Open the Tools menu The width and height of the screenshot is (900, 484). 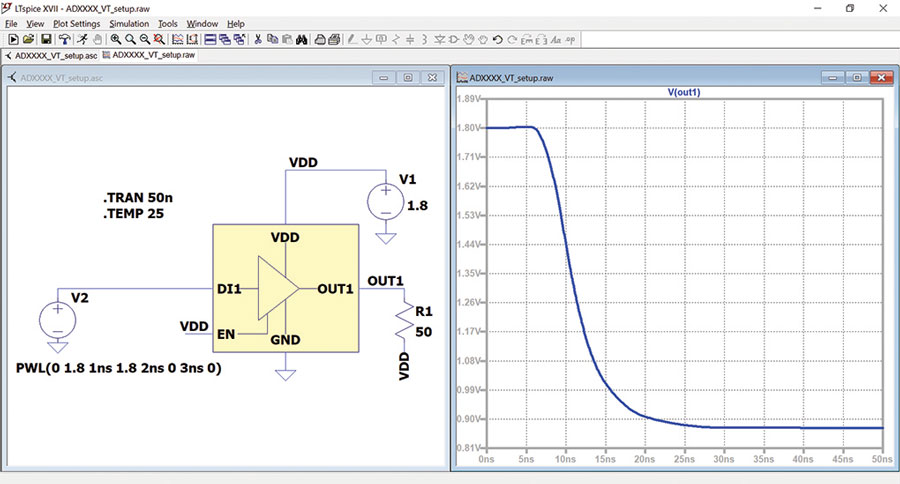(x=168, y=24)
